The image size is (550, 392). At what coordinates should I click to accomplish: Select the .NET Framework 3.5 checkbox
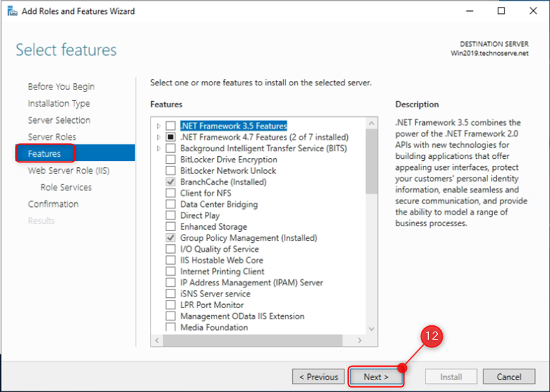[170, 126]
